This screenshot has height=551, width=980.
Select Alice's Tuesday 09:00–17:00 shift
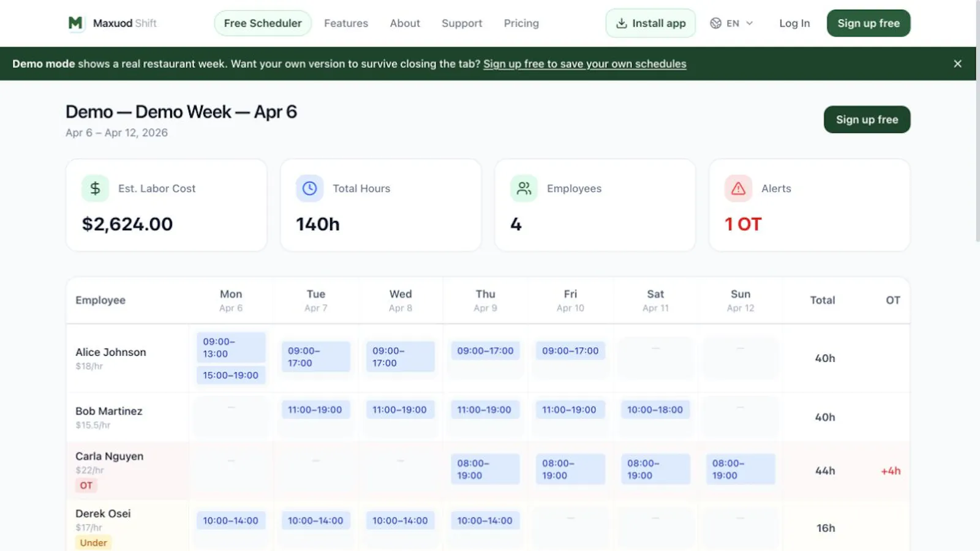tap(315, 357)
